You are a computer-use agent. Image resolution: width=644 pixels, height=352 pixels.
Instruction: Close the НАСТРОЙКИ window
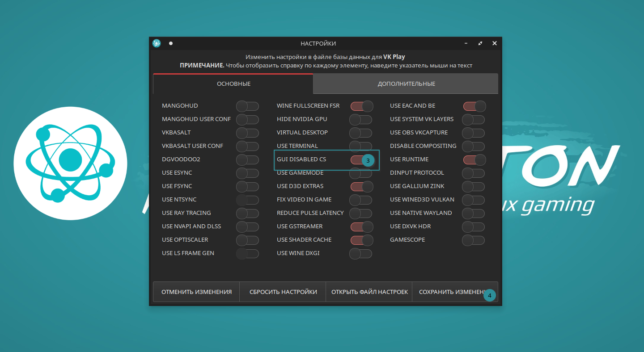click(x=495, y=43)
